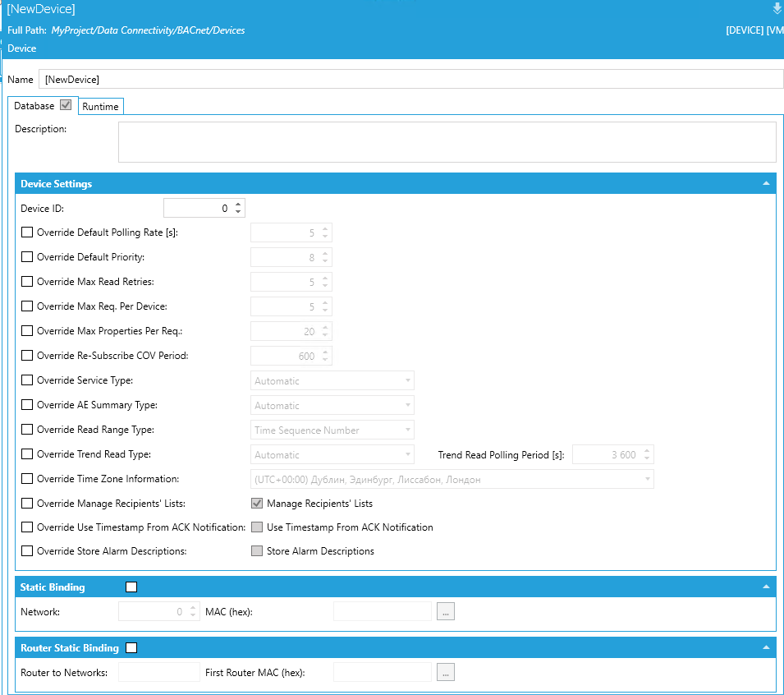Check Override Max Read Retries
Viewport: 784px width, 695px height.
click(x=27, y=282)
